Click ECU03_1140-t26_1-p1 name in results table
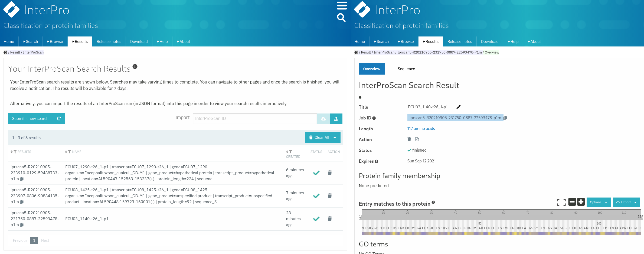This screenshot has width=644, height=254. [87, 219]
